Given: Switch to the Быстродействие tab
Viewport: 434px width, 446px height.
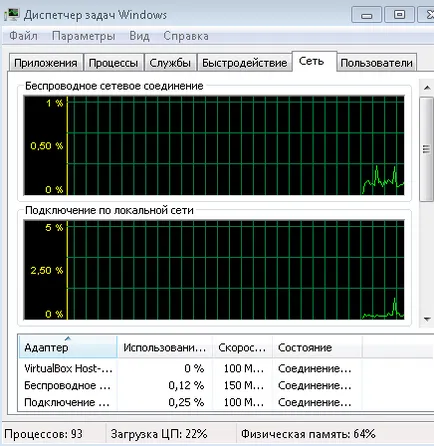Looking at the screenshot, I should 244,63.
